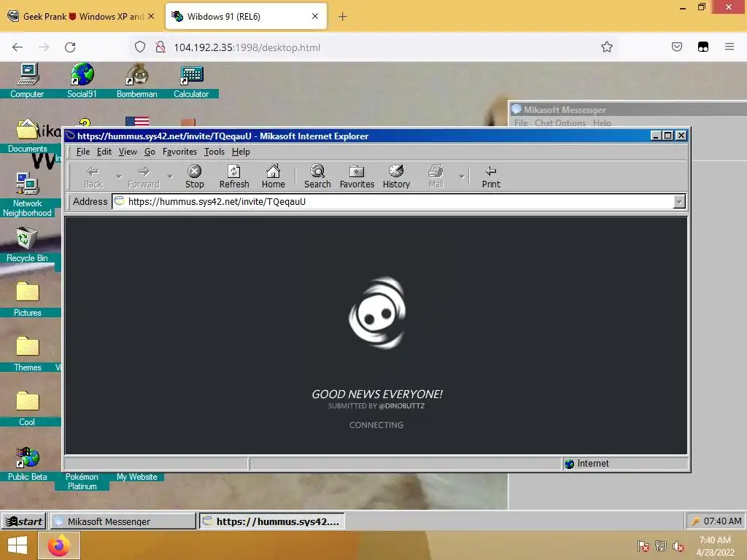Select Mikasoft Messenger in the taskbar

tap(123, 521)
